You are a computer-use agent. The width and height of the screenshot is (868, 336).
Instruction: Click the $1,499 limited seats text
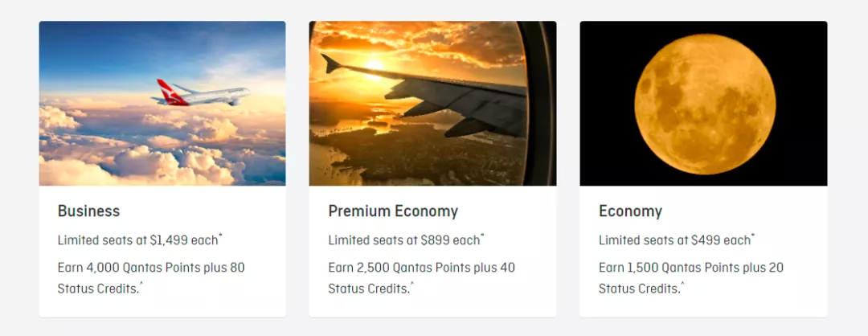[x=138, y=240]
